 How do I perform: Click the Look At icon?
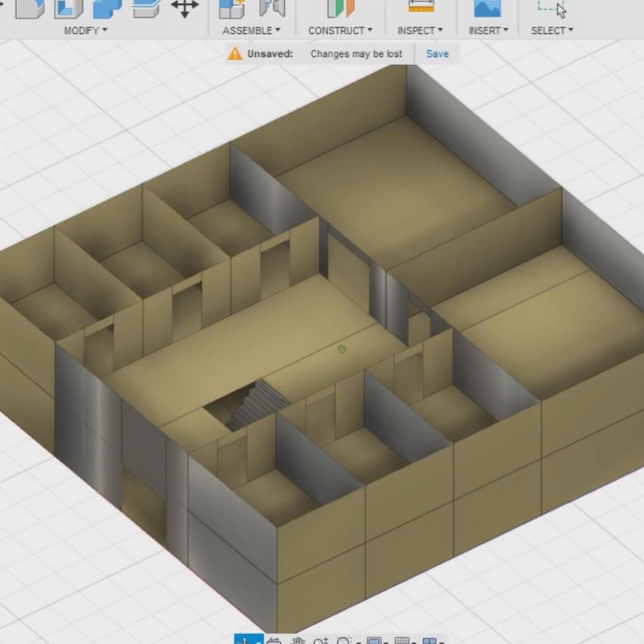(x=273, y=640)
